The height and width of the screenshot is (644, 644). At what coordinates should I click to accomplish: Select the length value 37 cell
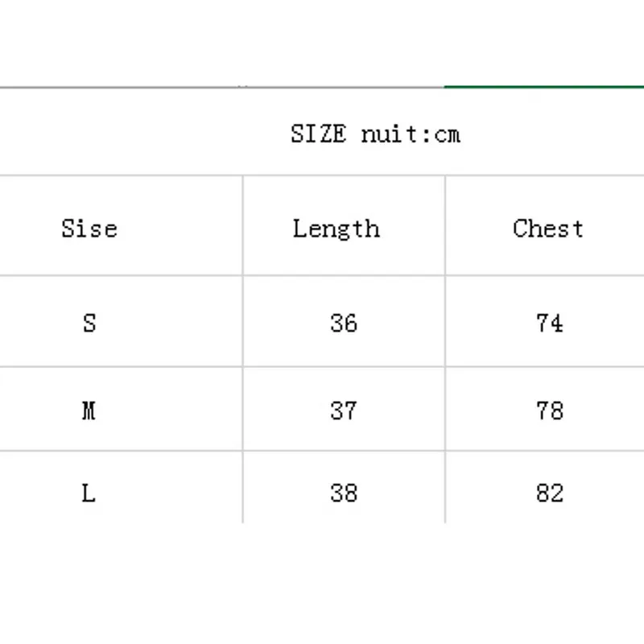point(344,409)
